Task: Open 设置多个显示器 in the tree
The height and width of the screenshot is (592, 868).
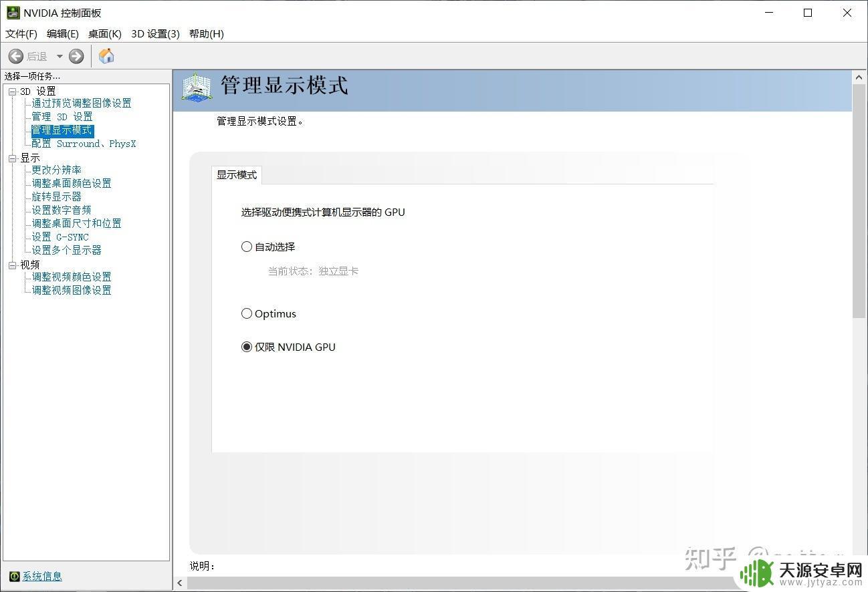Action: coord(67,250)
